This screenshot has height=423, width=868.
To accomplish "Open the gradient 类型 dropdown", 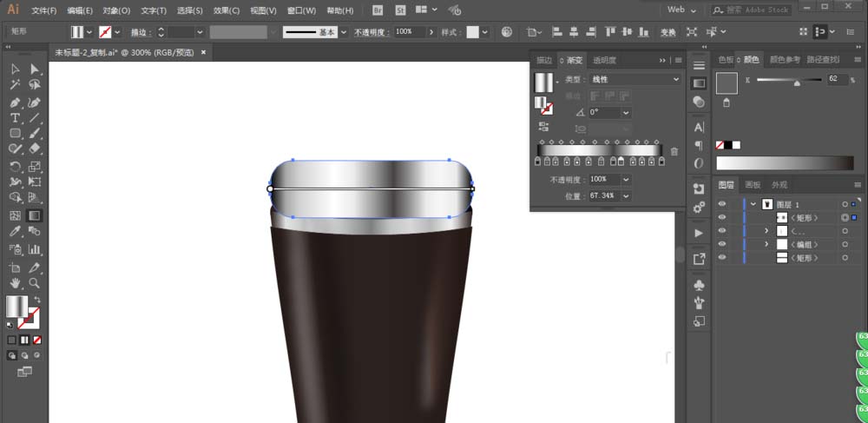I will [x=635, y=79].
